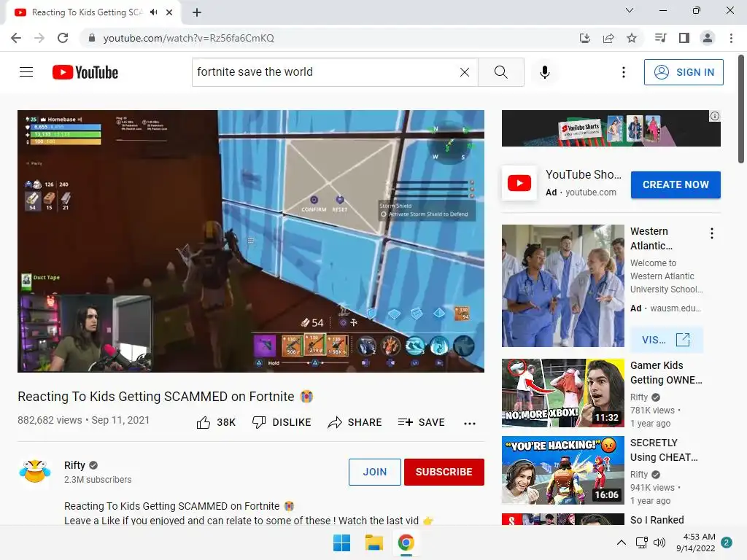Toggle Chrome side panel

point(684,38)
